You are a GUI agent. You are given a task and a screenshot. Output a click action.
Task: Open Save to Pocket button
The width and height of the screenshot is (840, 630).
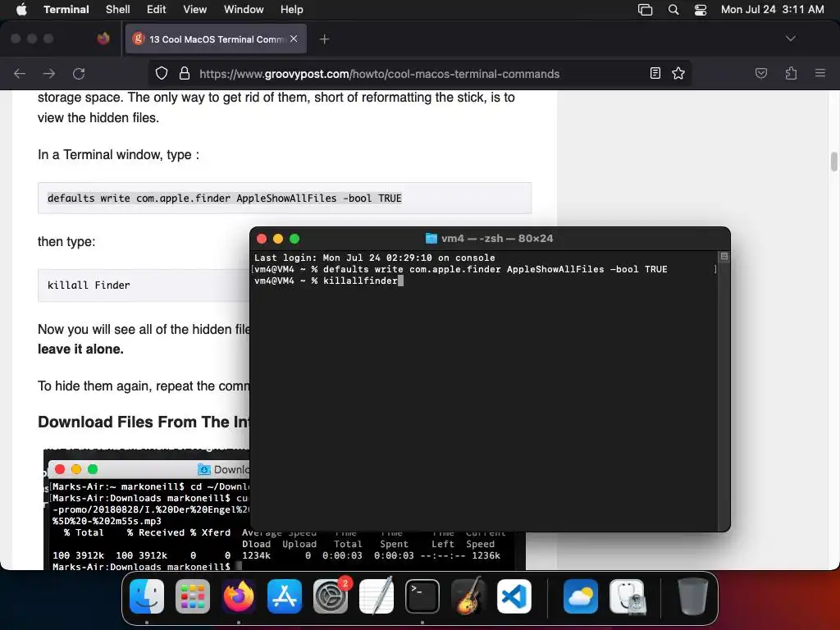(x=760, y=73)
